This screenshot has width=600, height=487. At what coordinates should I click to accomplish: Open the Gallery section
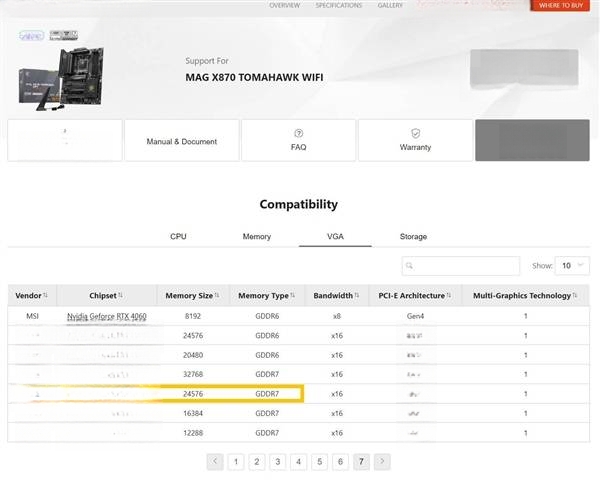(x=390, y=5)
